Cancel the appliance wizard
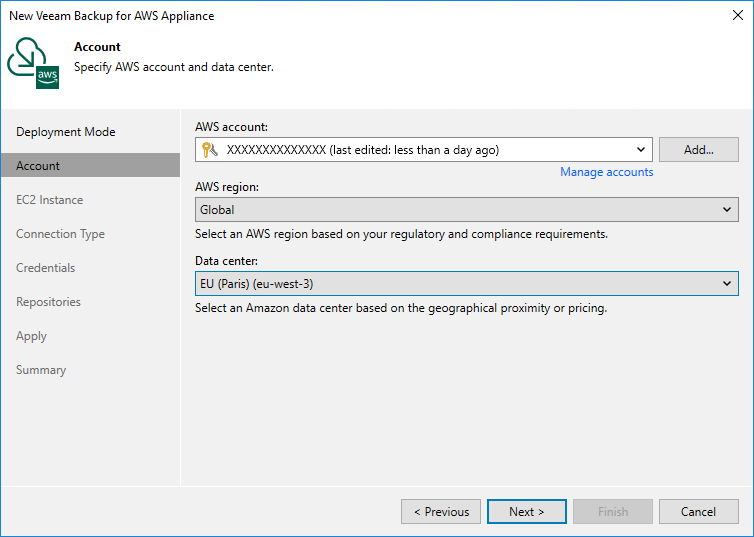The width and height of the screenshot is (754, 537). [698, 512]
